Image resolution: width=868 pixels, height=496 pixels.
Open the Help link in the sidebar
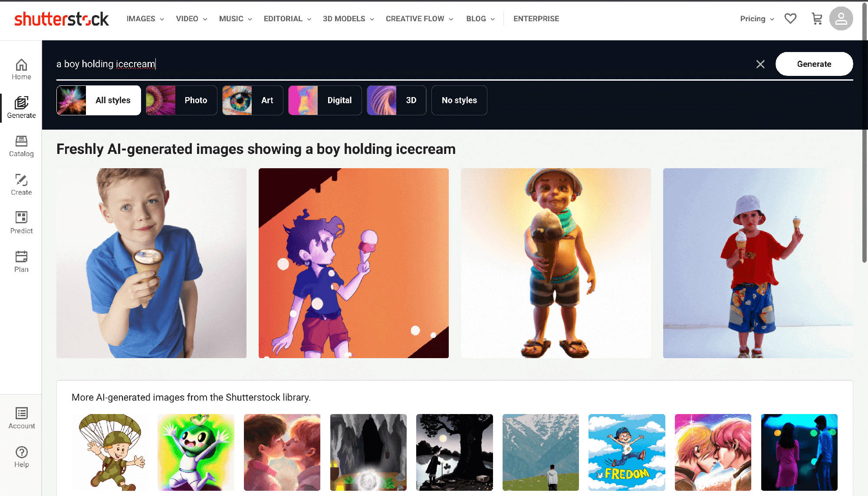[21, 456]
